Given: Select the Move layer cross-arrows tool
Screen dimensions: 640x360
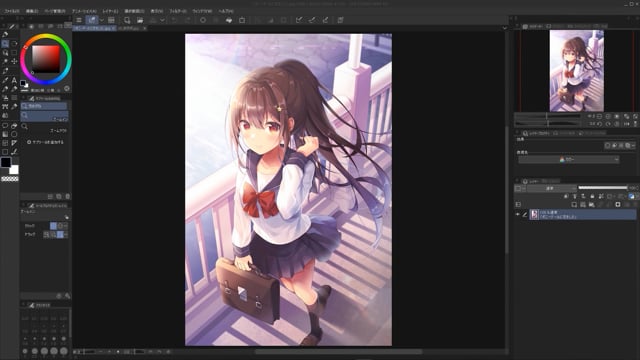Looking at the screenshot, I should click(x=14, y=61).
